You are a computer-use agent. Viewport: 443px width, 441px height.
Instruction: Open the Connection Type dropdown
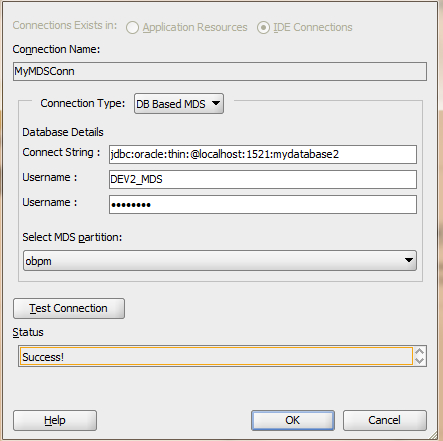click(x=179, y=104)
